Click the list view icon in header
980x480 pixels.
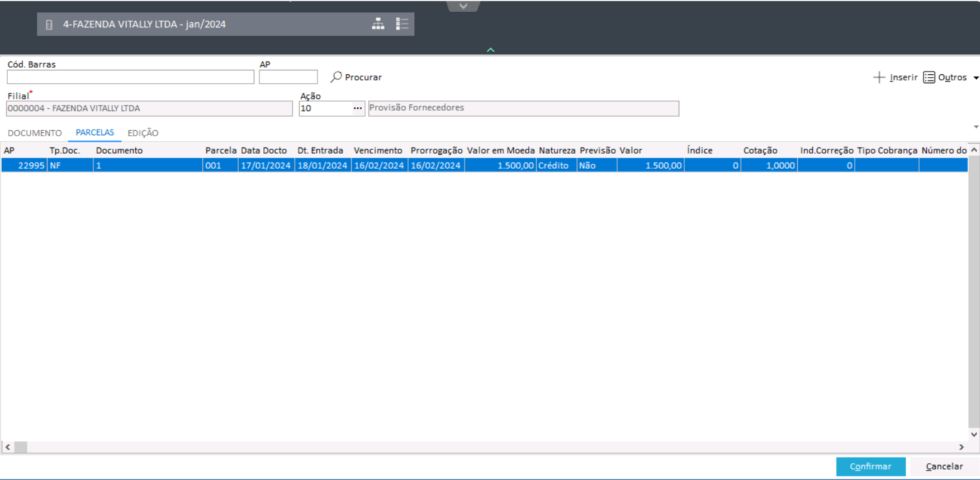tap(402, 24)
